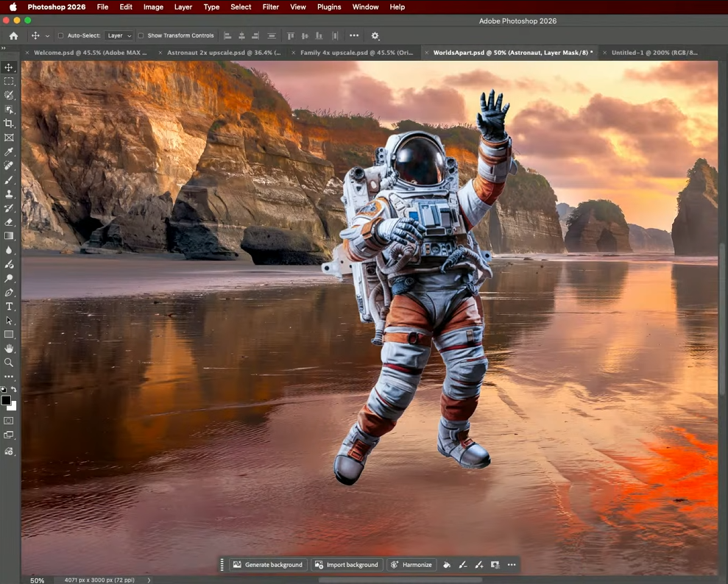Toggle Quick Mask mode in toolbar
The height and width of the screenshot is (584, 728).
point(9,421)
